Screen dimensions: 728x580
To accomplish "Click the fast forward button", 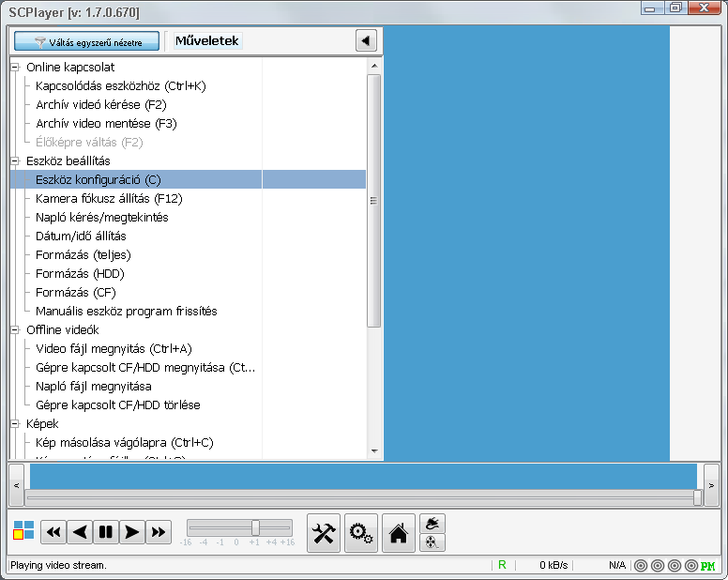I will click(x=159, y=532).
